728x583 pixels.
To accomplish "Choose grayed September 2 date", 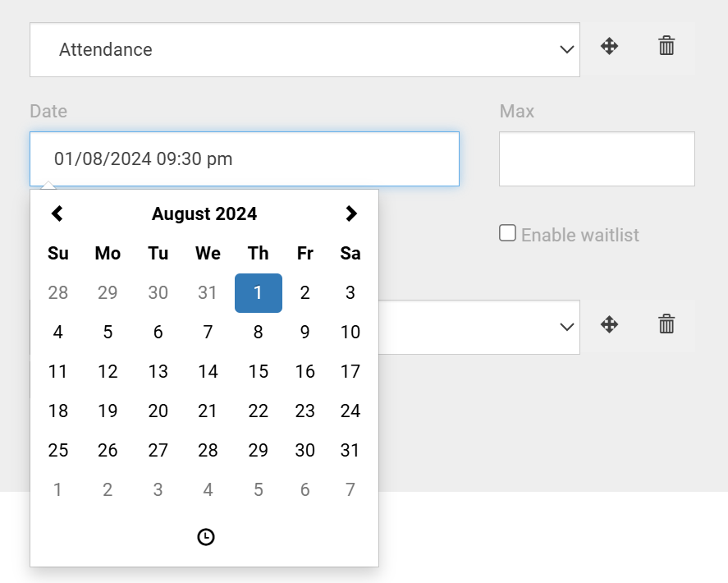I will coord(108,490).
